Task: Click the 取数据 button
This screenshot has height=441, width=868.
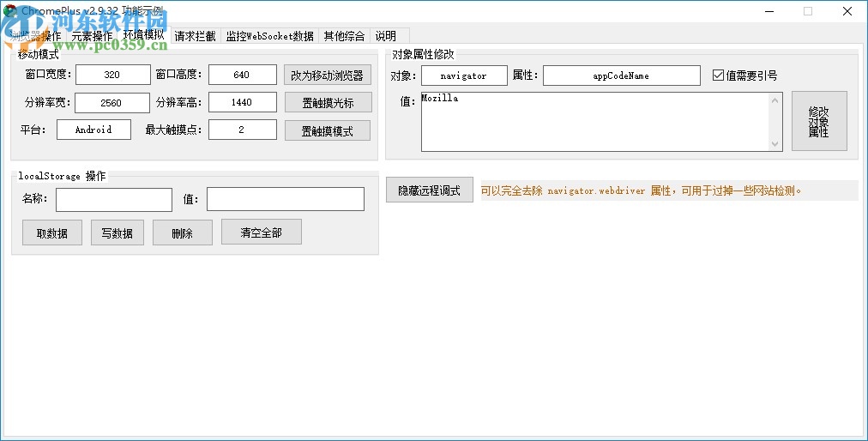Action: pos(52,233)
